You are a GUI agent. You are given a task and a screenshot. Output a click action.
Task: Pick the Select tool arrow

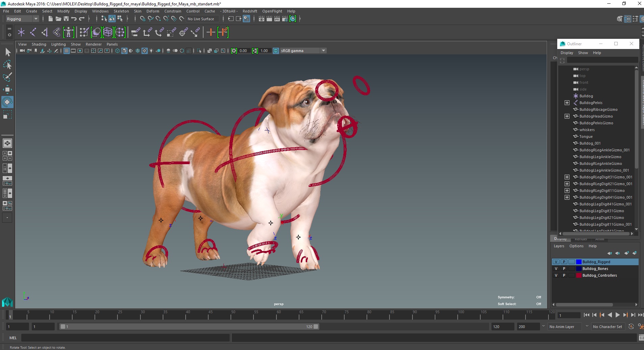tap(7, 52)
